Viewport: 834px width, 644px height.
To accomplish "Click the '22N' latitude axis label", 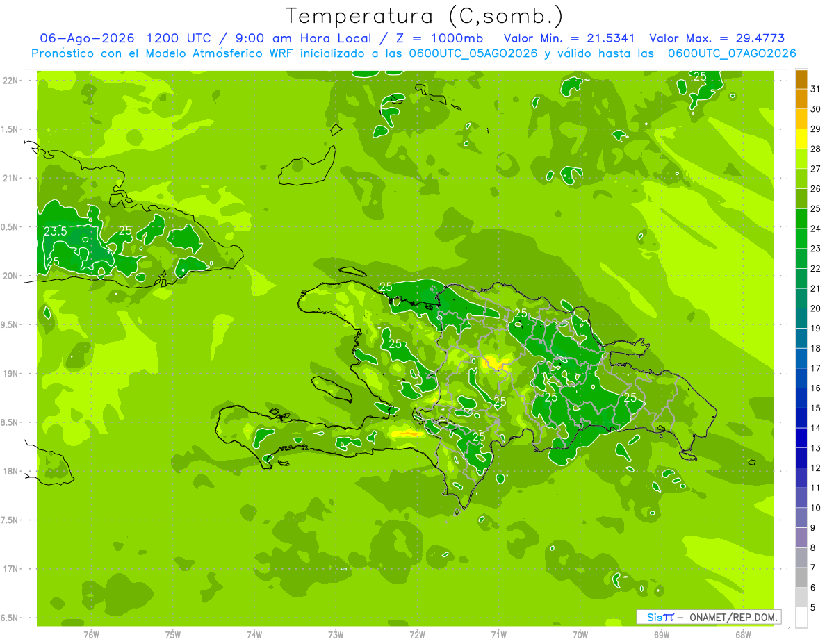I will click(x=11, y=81).
